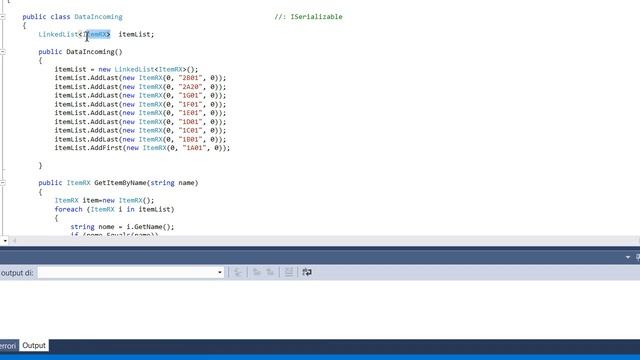Click the editor's horizontal scrollbar track
The image size is (640, 360).
(x=327, y=240)
